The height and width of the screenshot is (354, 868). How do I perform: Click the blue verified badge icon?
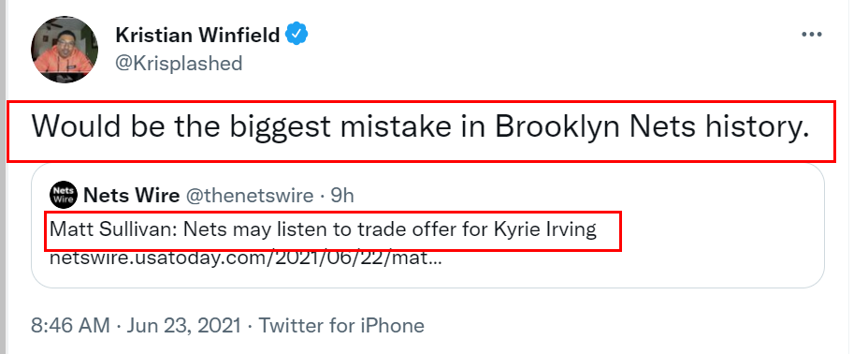(297, 35)
